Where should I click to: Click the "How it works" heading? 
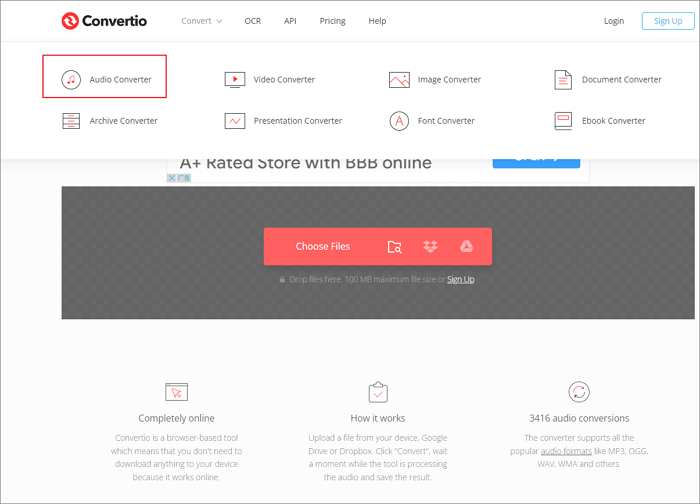point(378,418)
